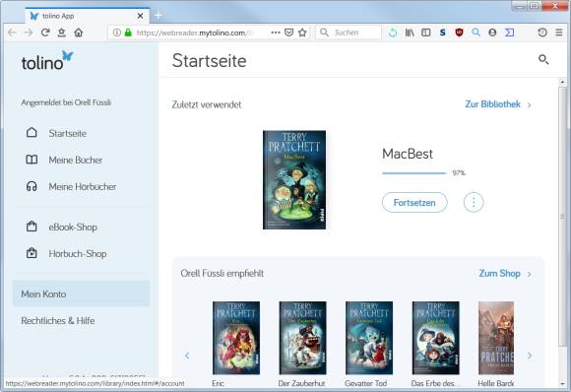Open Meine Hörbücher headphones icon

coord(32,186)
